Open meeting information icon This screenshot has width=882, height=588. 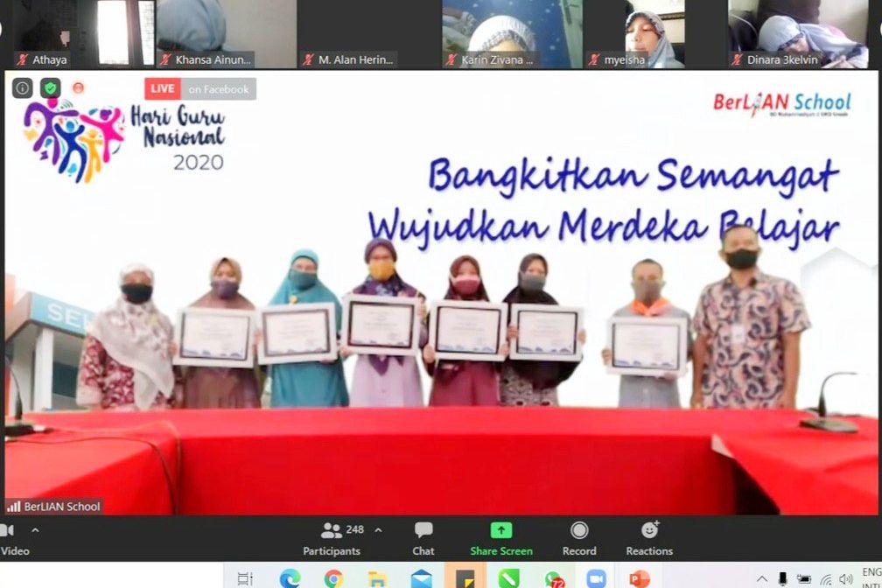[23, 88]
